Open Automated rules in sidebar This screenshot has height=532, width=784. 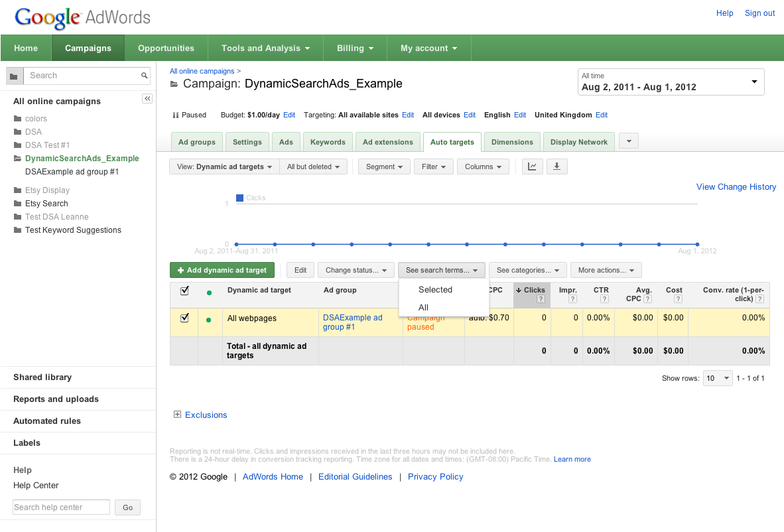coord(47,421)
